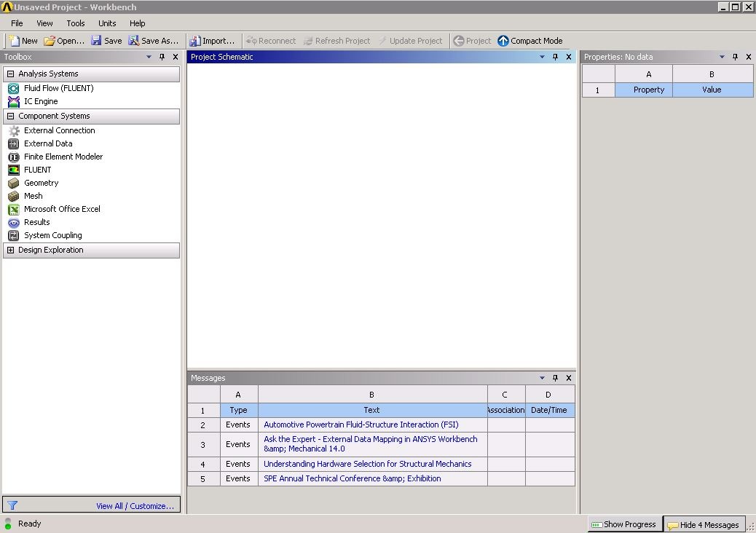
Task: Open the Units menu
Action: (107, 23)
